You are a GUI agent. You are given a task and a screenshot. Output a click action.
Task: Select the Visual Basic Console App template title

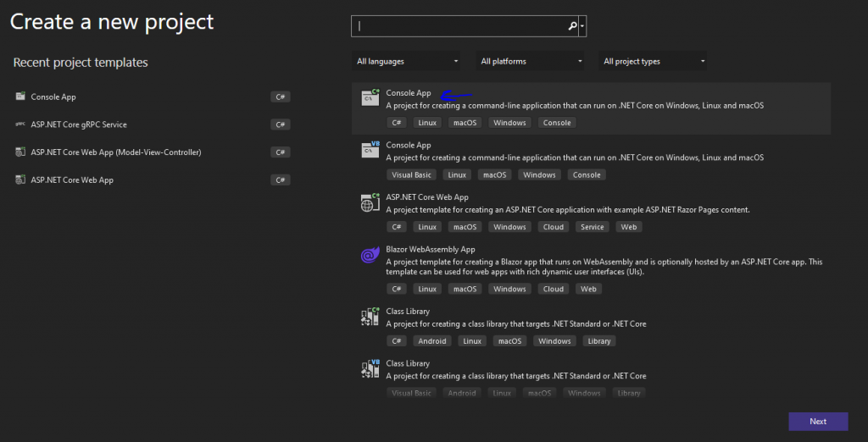point(408,145)
